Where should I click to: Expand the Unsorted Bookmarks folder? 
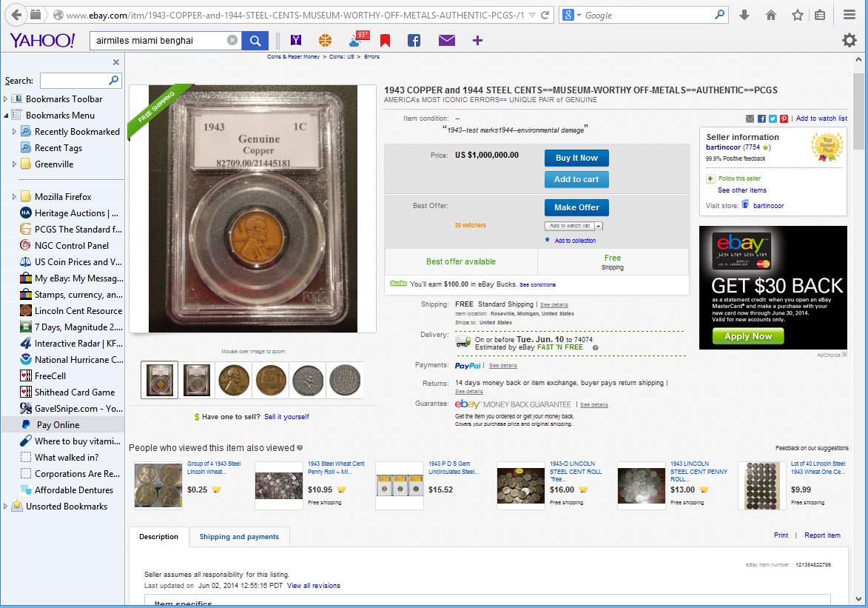click(5, 507)
